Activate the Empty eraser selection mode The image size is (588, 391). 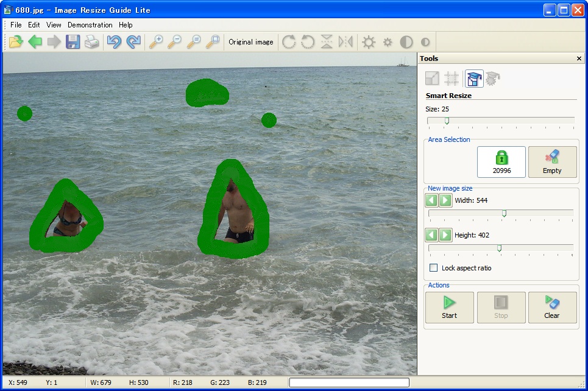click(552, 161)
